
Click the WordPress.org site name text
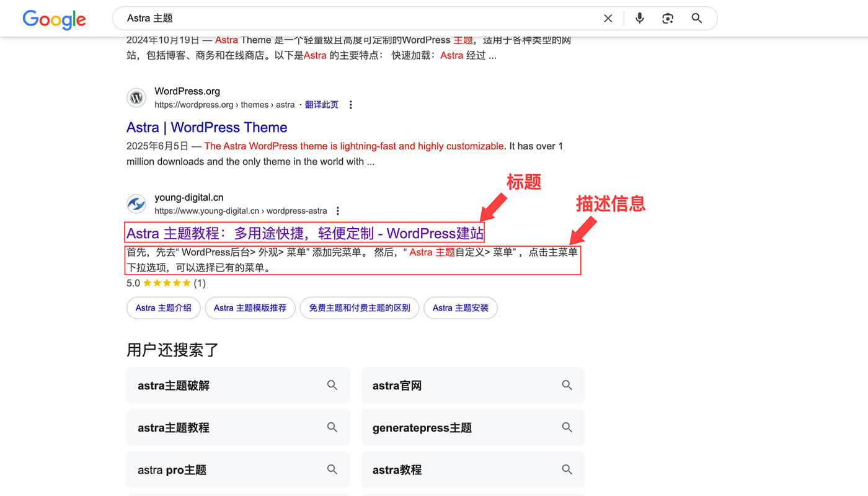[187, 91]
